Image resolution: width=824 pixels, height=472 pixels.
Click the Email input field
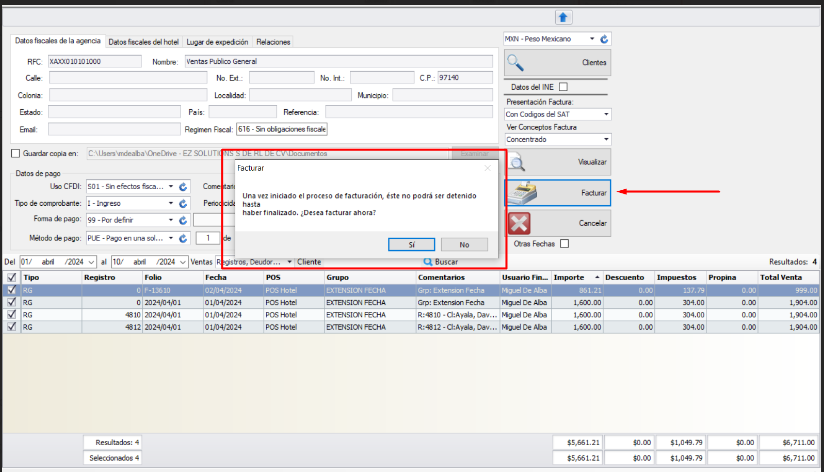coord(114,129)
